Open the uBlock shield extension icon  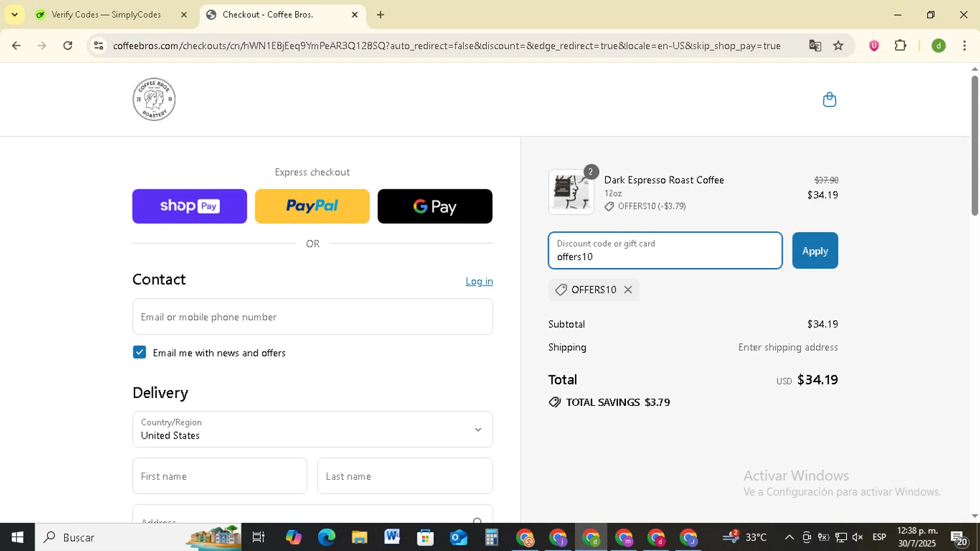pos(874,46)
